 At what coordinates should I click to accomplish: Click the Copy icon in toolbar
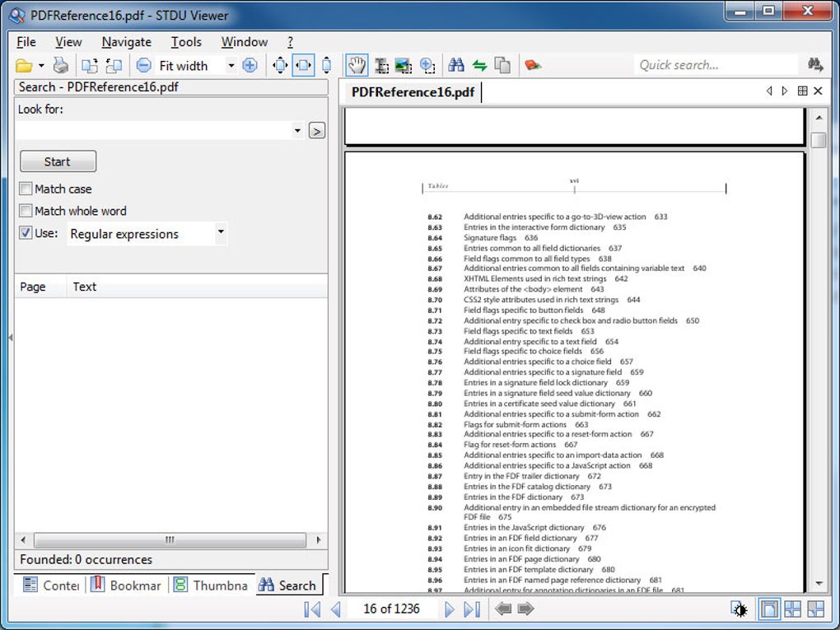click(502, 65)
